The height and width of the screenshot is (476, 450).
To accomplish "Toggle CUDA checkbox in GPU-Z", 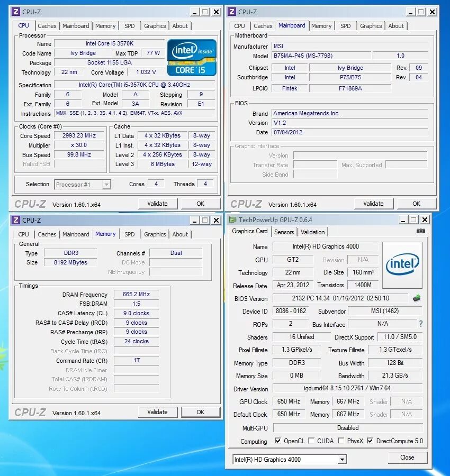I will pyautogui.click(x=311, y=441).
